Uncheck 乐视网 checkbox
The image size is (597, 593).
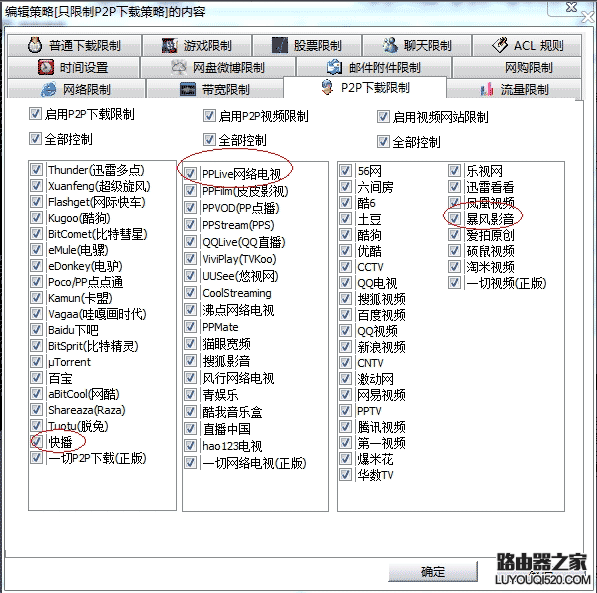[x=454, y=171]
